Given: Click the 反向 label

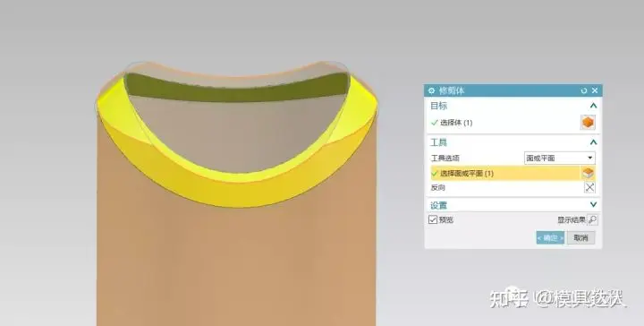Looking at the screenshot, I should pyautogui.click(x=437, y=187).
